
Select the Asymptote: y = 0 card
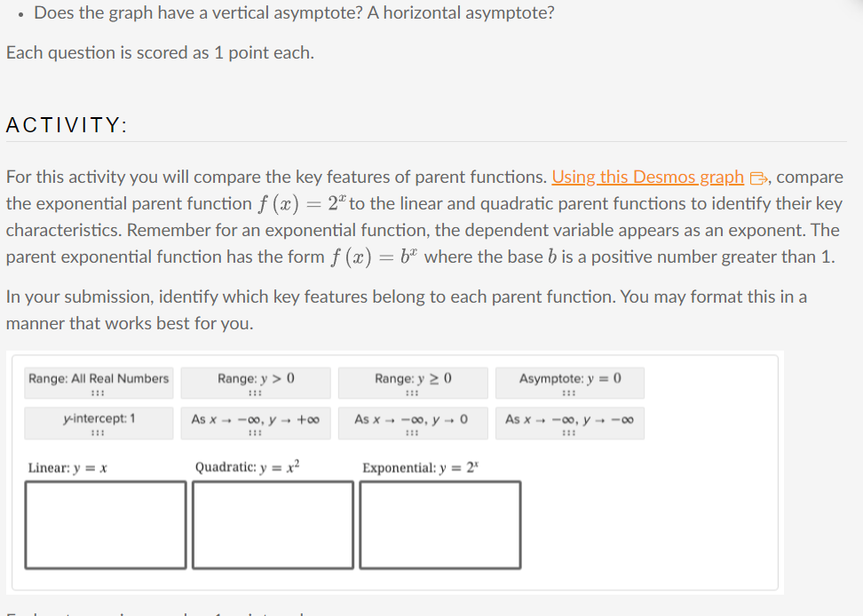[x=569, y=377]
